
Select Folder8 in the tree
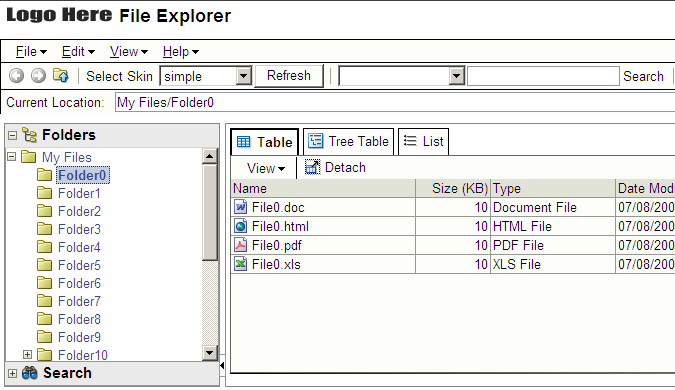point(79,319)
